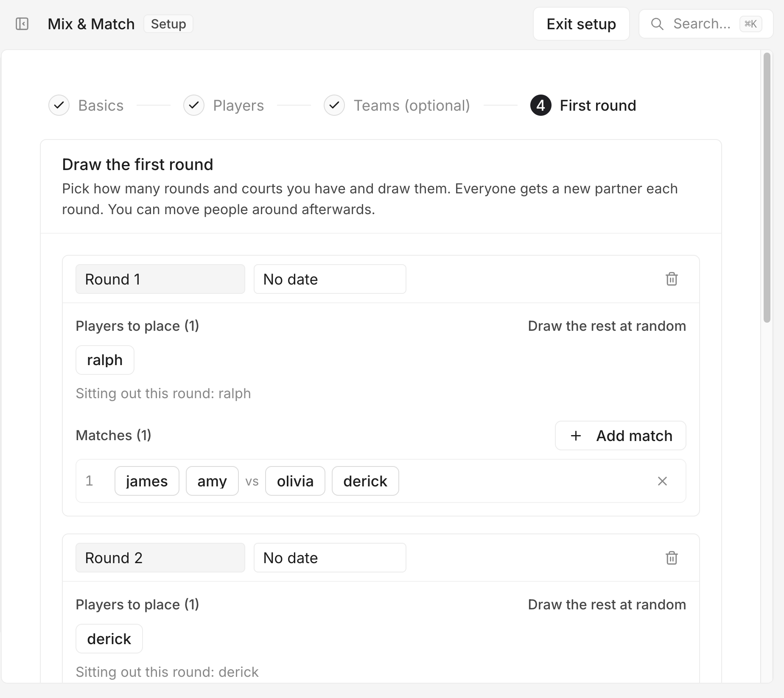Delete Round 1 with trash icon
This screenshot has height=698, width=784.
pyautogui.click(x=672, y=279)
